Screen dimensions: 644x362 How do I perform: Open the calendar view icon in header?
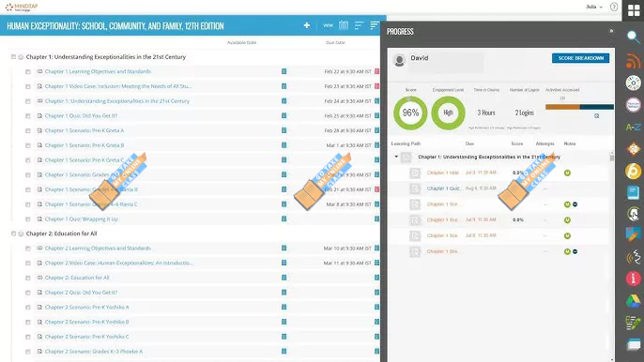click(x=344, y=25)
